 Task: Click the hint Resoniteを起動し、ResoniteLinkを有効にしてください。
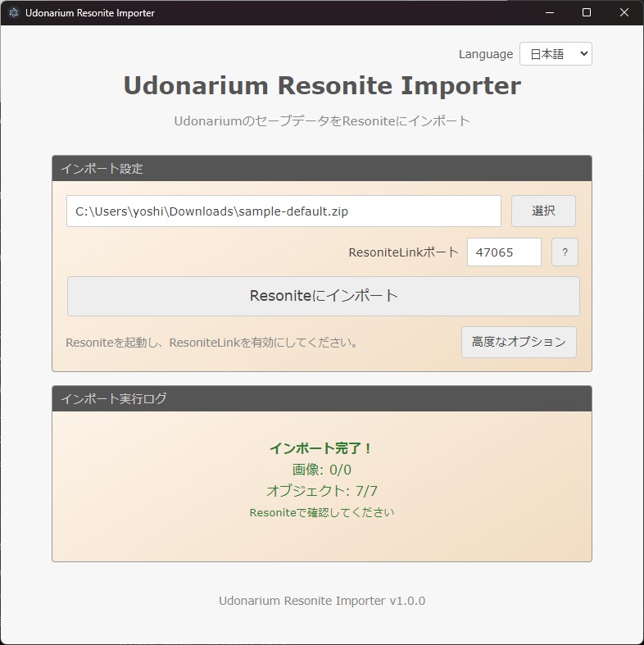coord(213,343)
